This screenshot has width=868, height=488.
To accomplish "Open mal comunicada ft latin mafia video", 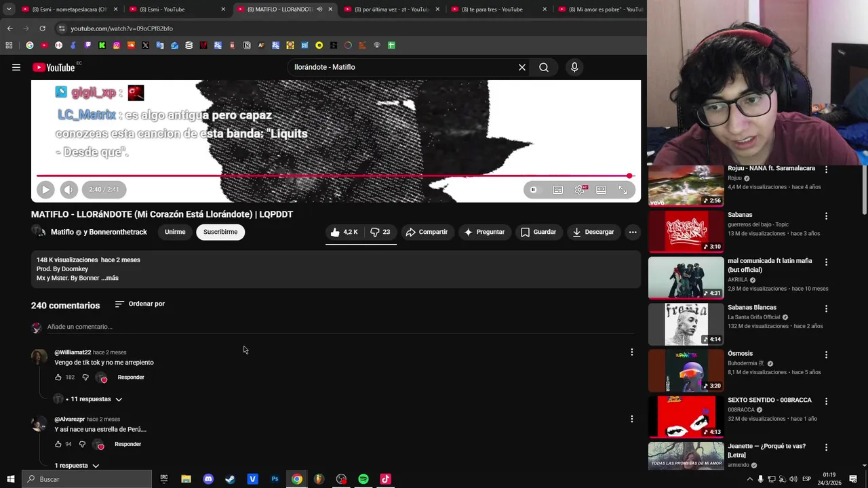I will pyautogui.click(x=686, y=278).
